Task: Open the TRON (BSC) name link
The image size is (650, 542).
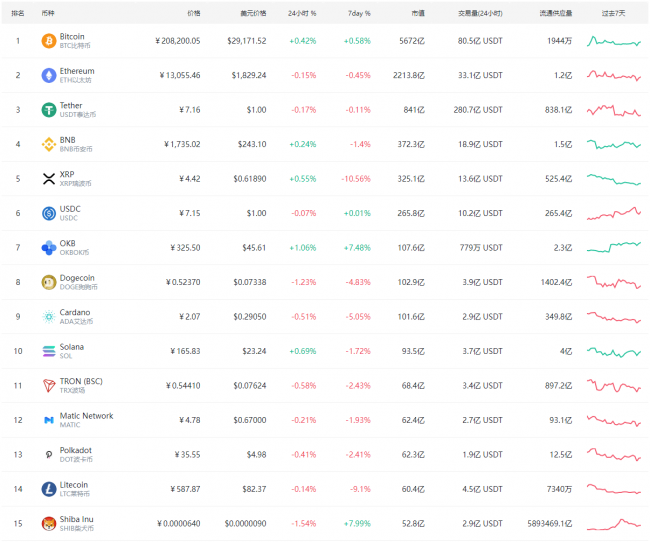Action: coord(81,381)
